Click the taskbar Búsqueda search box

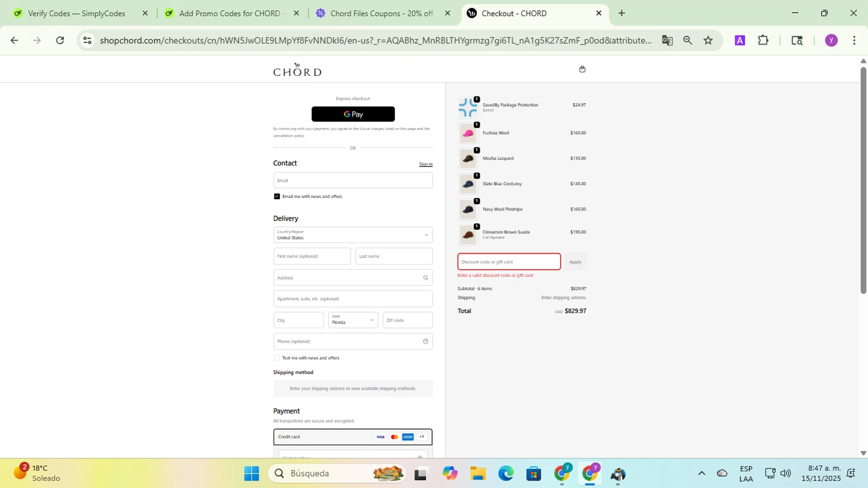pos(338,474)
